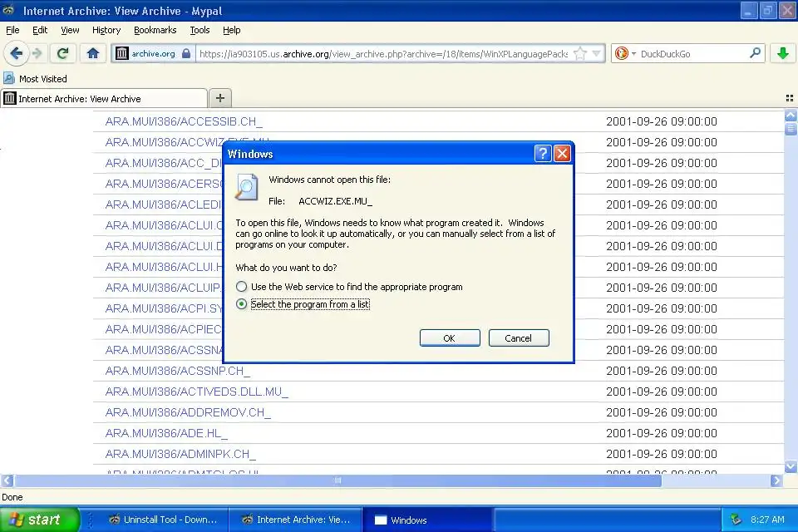The image size is (798, 532).
Task: Switch to Uninstall Tool taskbar window
Action: [x=164, y=520]
